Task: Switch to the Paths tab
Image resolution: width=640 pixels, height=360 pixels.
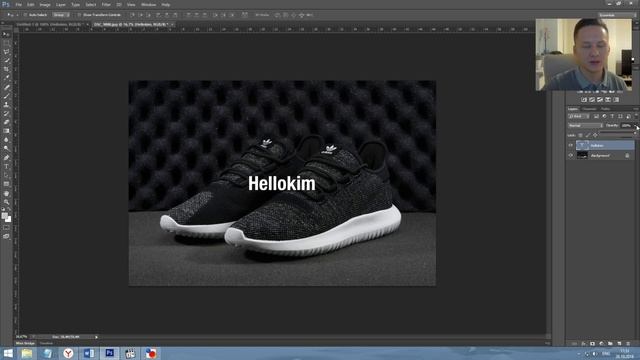Action: pyautogui.click(x=605, y=109)
